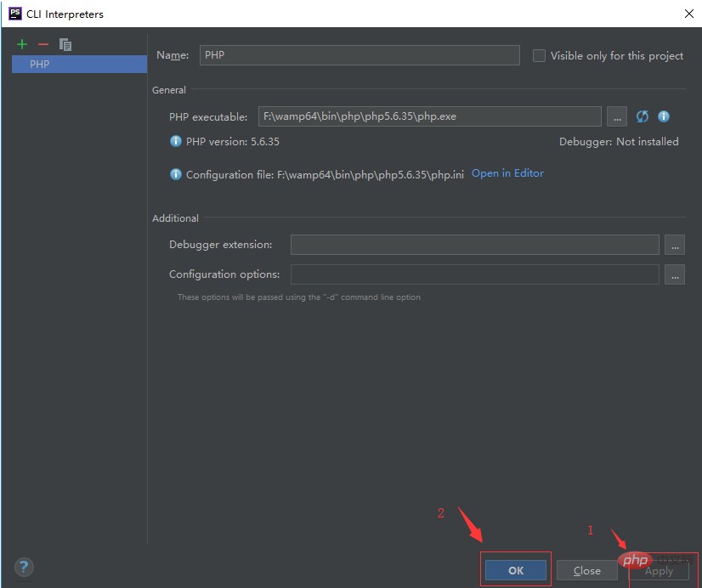This screenshot has width=702, height=588.
Task: Remove selected interpreter with minus icon
Action: pyautogui.click(x=43, y=44)
